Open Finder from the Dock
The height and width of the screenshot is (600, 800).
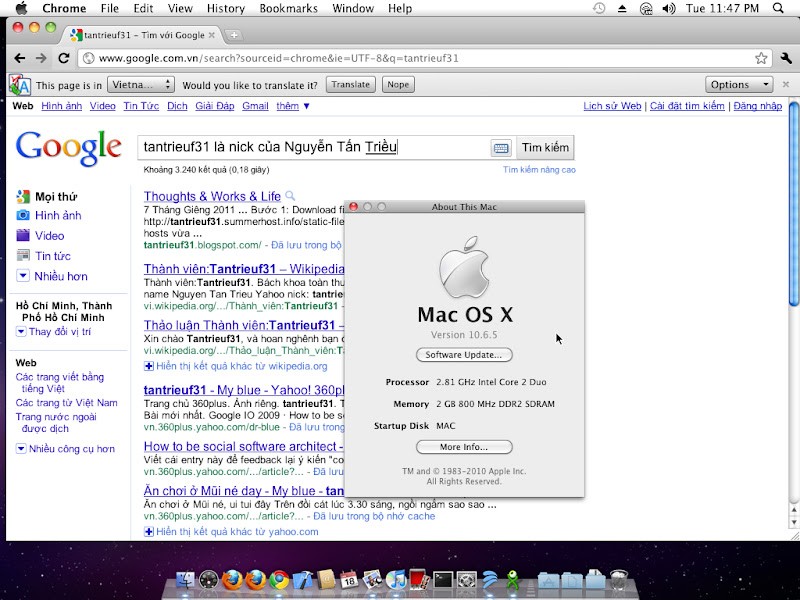(x=185, y=580)
